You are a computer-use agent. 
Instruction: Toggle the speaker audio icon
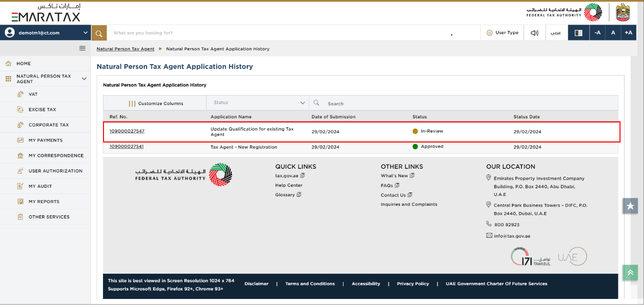[534, 33]
